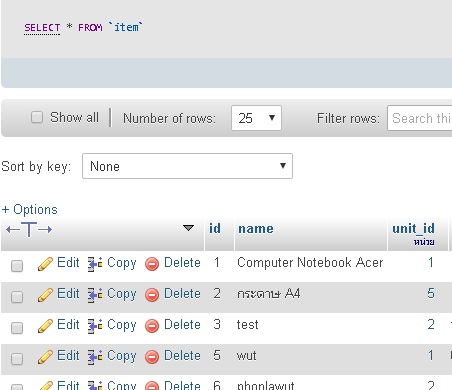Click the test name cell
Screen dimensions: 452x390
[247, 325]
